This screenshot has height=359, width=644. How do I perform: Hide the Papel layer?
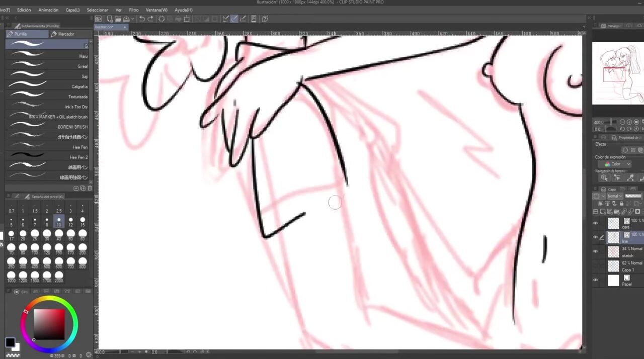point(596,280)
